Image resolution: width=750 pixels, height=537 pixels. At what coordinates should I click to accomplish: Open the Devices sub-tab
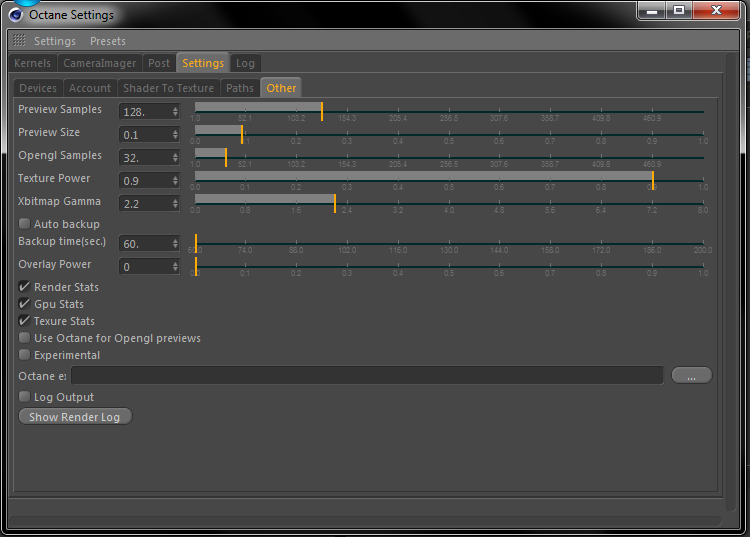[38, 88]
